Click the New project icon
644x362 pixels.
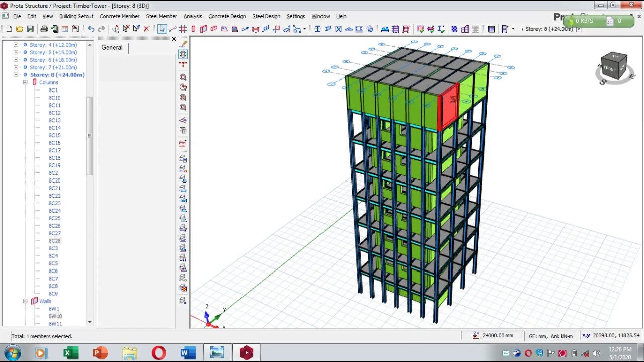[x=9, y=29]
